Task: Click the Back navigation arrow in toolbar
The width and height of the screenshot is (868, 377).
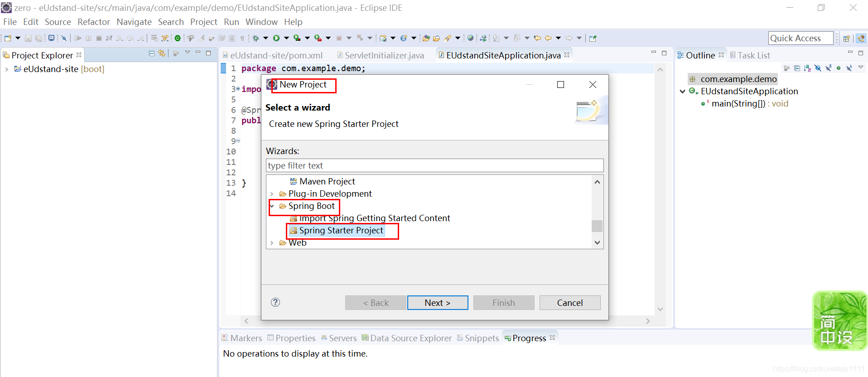Action: tap(548, 38)
